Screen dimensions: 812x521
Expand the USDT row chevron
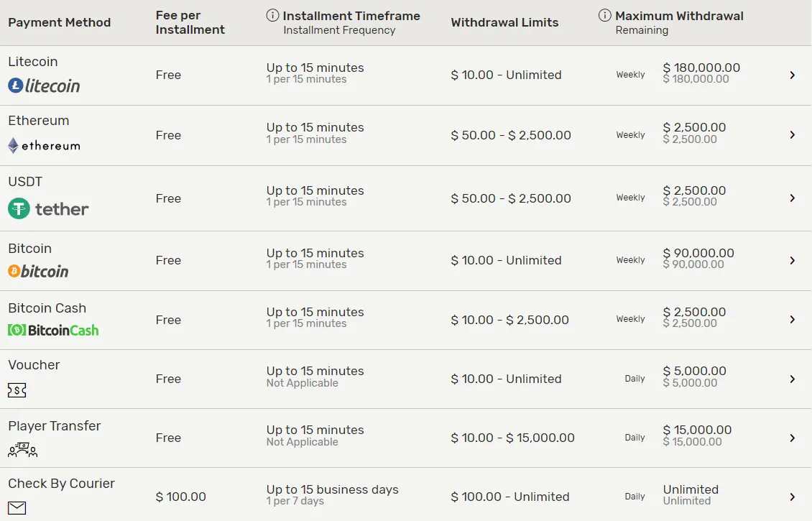pyautogui.click(x=793, y=198)
